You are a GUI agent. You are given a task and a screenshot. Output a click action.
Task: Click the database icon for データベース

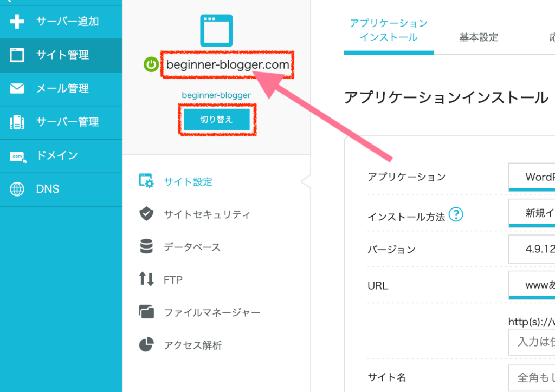coord(146,247)
